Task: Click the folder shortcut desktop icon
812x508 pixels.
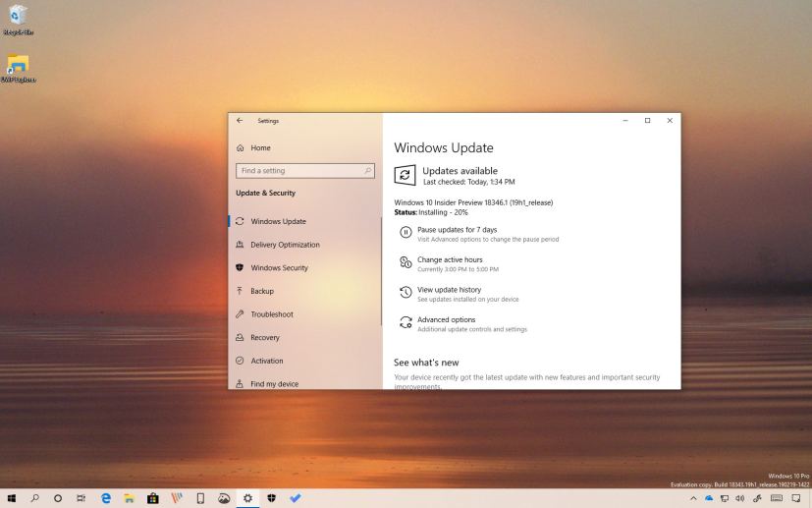Action: point(18,68)
